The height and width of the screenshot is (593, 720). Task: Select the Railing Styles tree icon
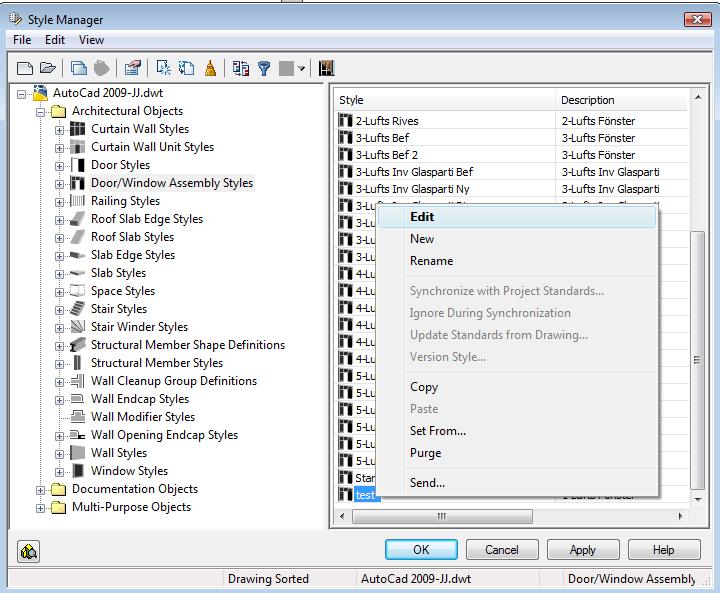(x=77, y=201)
